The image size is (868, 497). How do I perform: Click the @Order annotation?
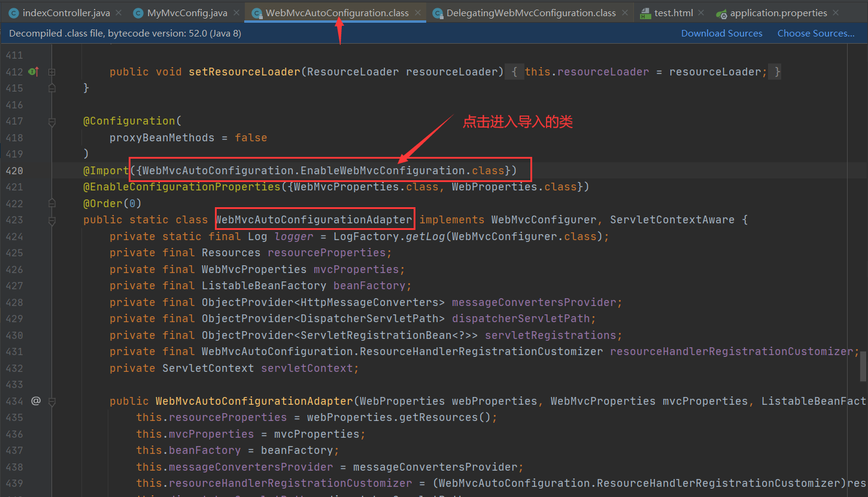(x=103, y=204)
